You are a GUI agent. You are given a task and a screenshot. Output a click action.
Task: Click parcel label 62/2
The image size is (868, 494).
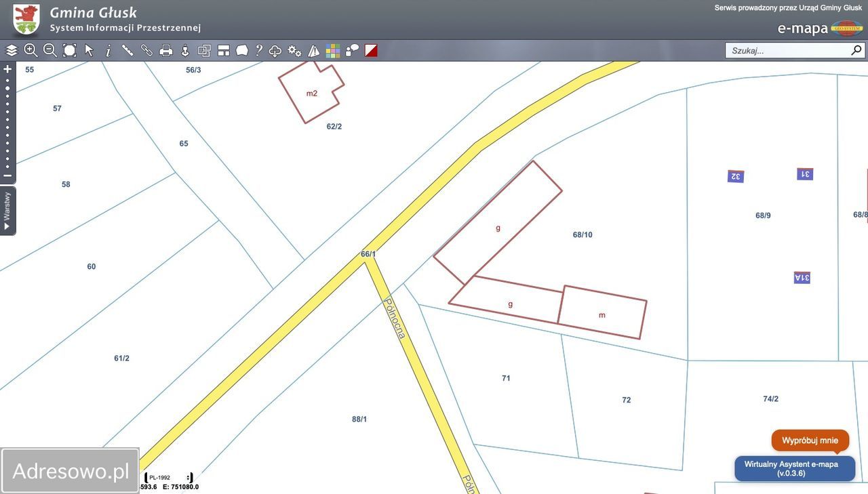[x=334, y=127]
